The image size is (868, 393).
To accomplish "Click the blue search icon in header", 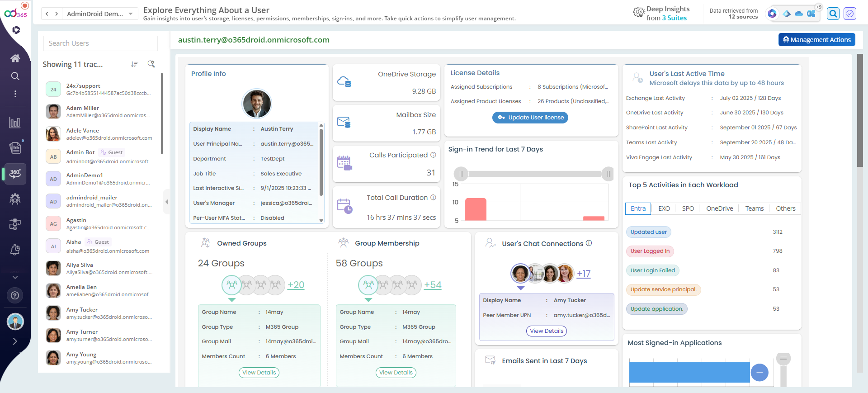I will click(x=833, y=14).
